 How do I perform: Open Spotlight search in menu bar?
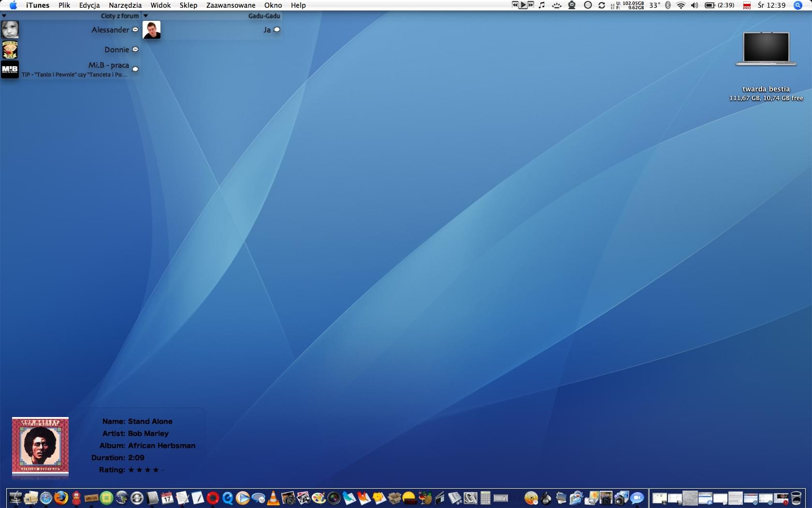click(798, 5)
